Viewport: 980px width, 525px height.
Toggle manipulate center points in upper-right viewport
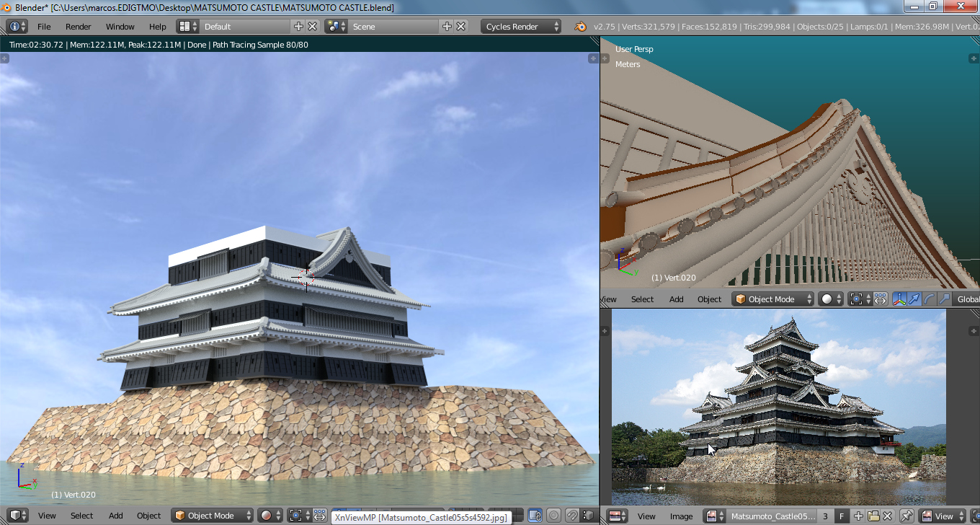tap(880, 299)
